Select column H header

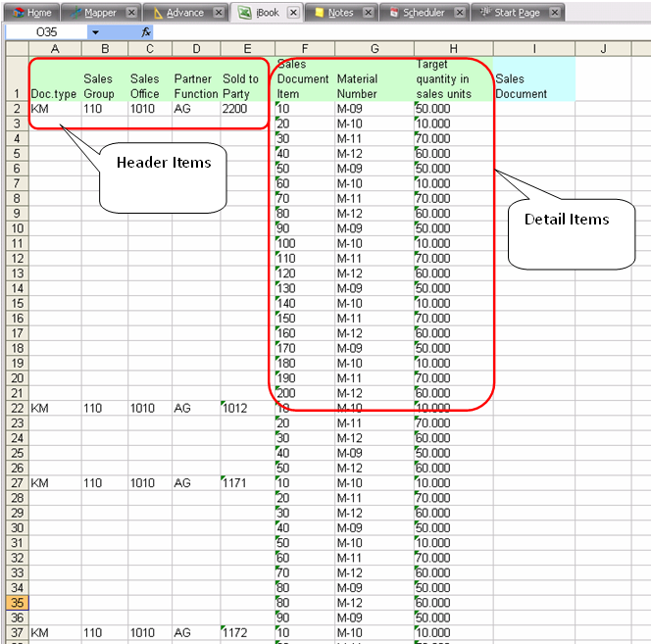(453, 49)
